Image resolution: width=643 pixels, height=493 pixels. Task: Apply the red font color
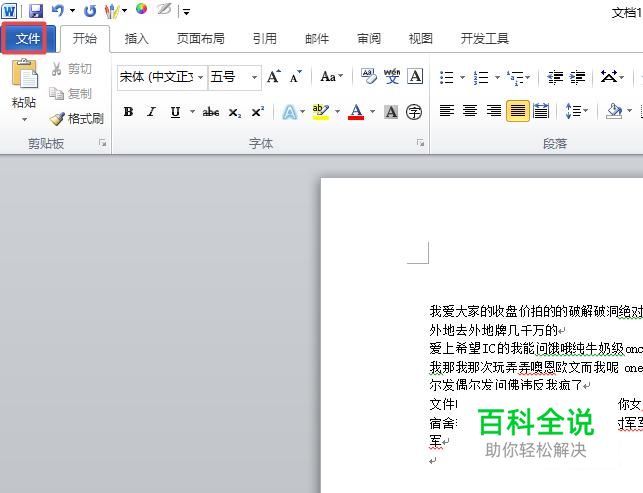356,112
